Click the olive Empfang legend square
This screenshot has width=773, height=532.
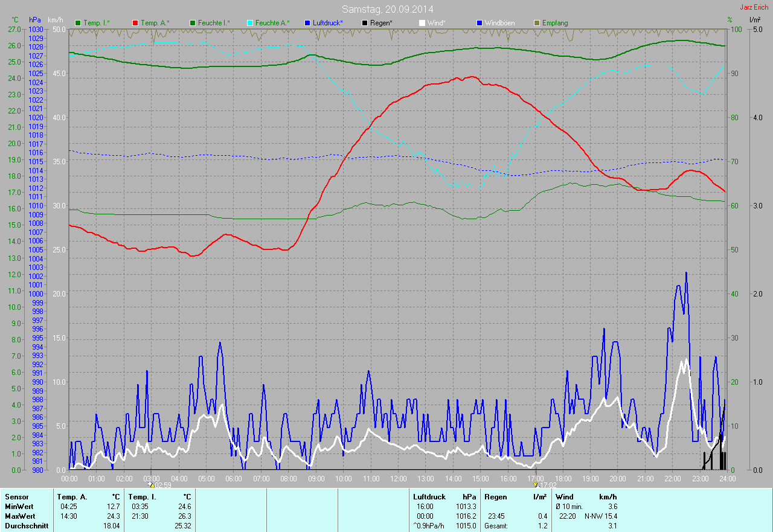(x=536, y=23)
